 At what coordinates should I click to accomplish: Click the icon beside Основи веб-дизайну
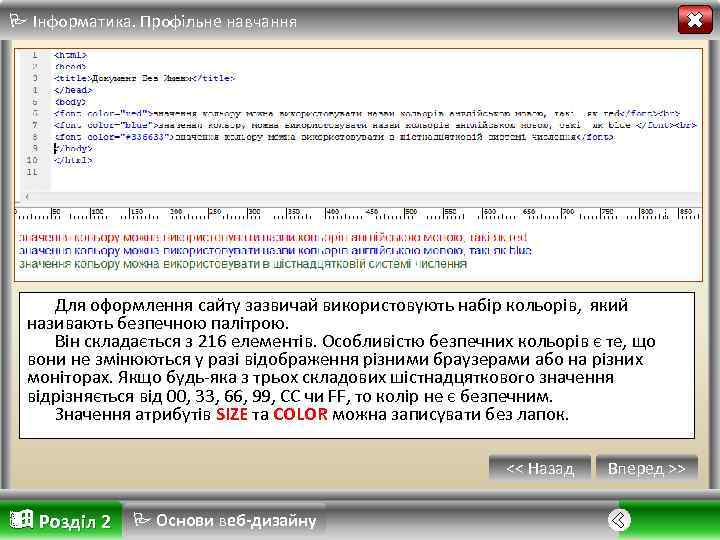142,519
